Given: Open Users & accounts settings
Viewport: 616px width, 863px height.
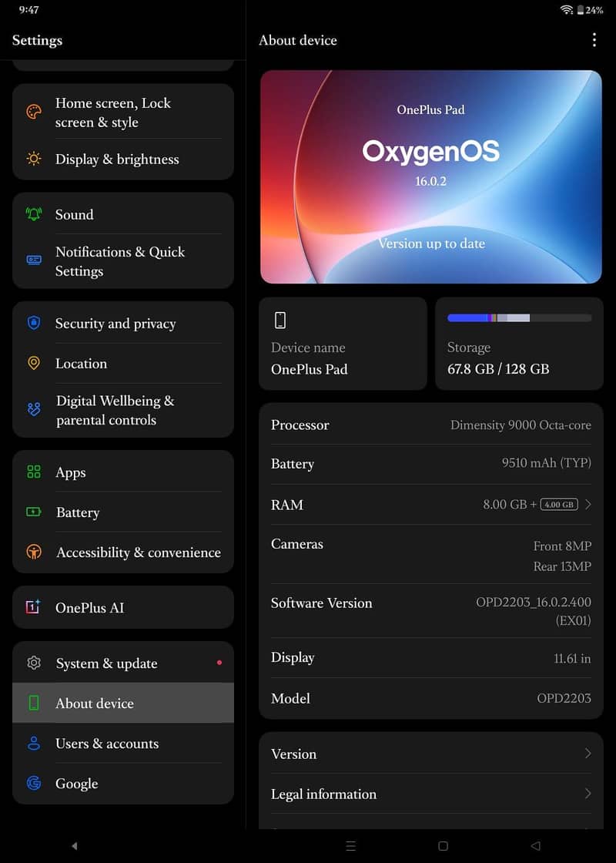Looking at the screenshot, I should click(123, 743).
